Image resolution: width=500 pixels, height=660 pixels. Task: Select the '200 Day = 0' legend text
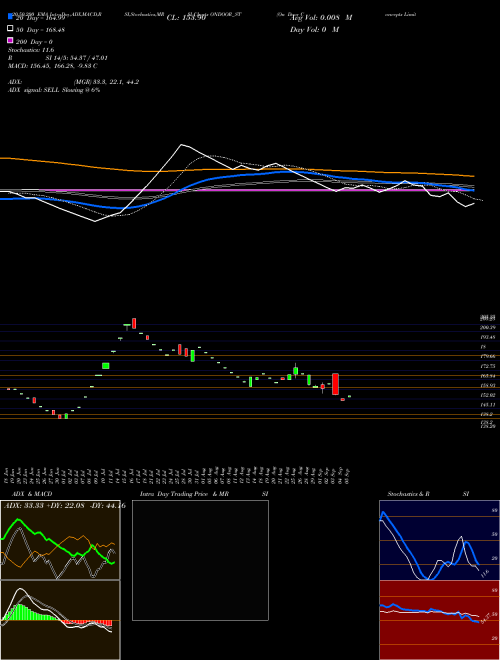(34, 42)
